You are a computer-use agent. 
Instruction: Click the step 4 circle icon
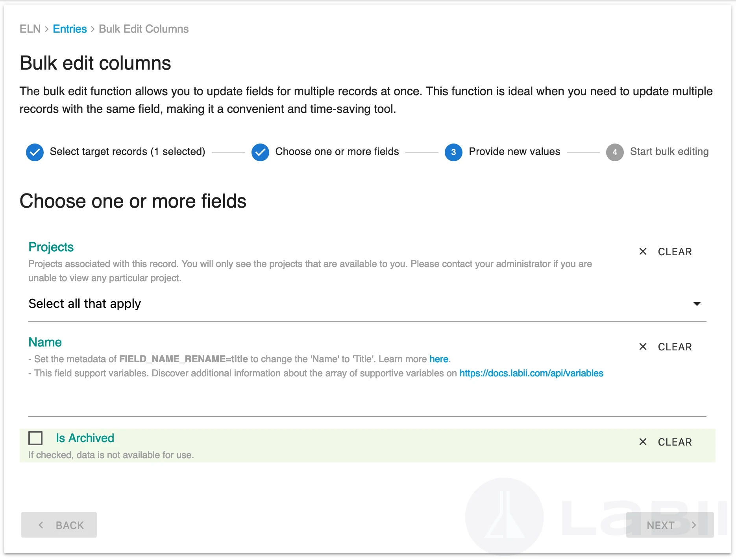614,152
